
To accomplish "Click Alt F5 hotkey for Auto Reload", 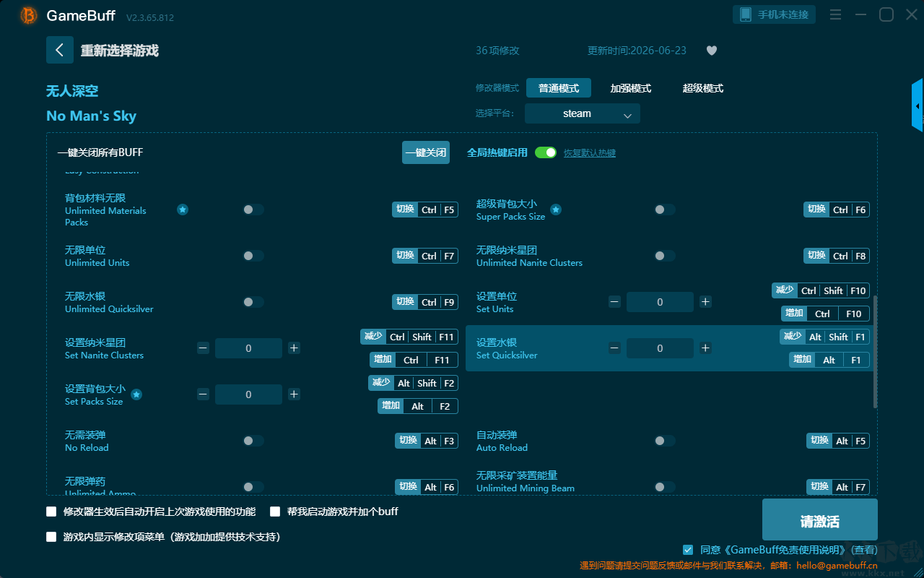I will (x=838, y=441).
